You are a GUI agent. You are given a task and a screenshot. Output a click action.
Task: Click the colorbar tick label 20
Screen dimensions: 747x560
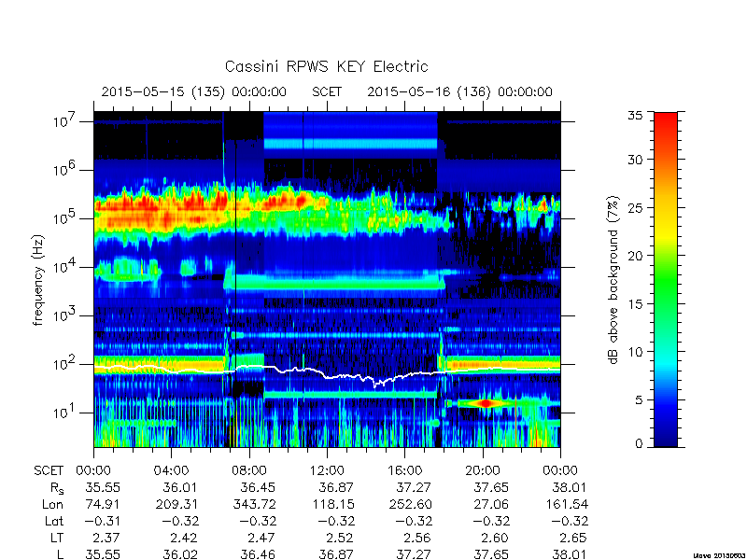(635, 255)
